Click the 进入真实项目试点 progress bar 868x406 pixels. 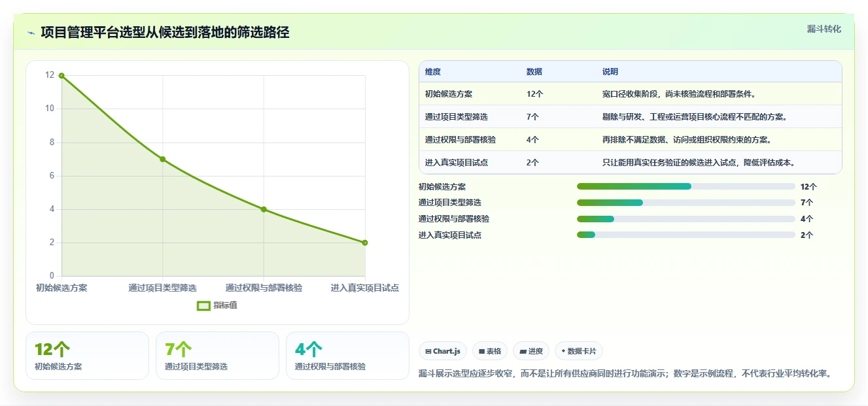point(686,235)
